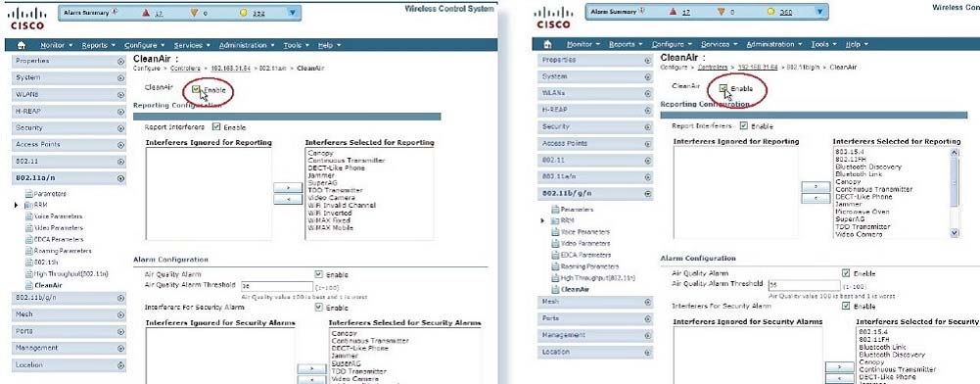Click CleanAir page icon under 802.11b/g/n tree
This screenshot has width=980, height=384.
click(x=555, y=290)
